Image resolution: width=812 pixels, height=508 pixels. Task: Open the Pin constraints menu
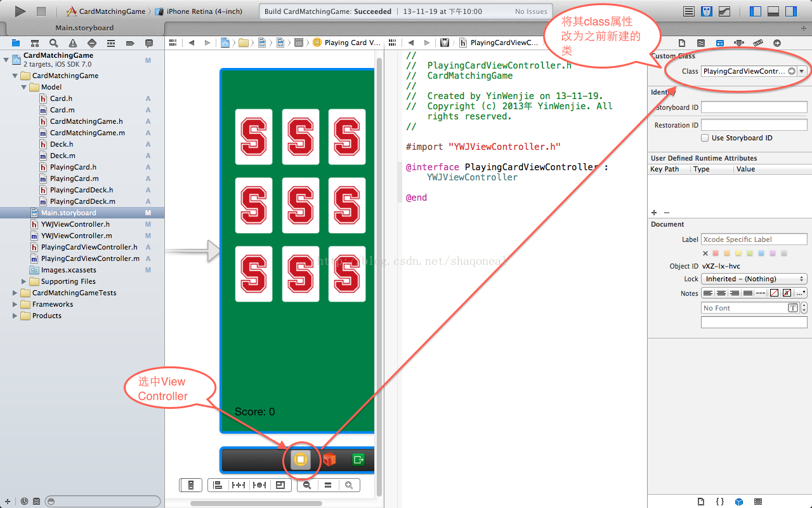pyautogui.click(x=239, y=485)
